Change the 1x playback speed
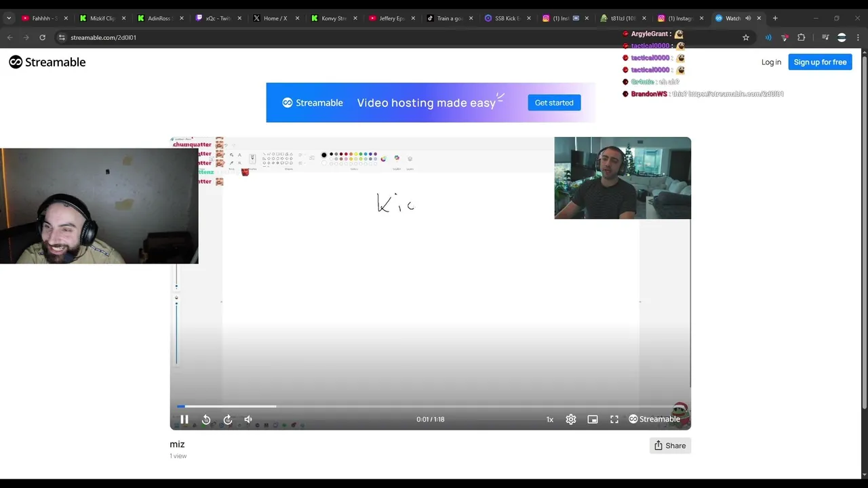Screen dimensions: 868x488 (550, 420)
